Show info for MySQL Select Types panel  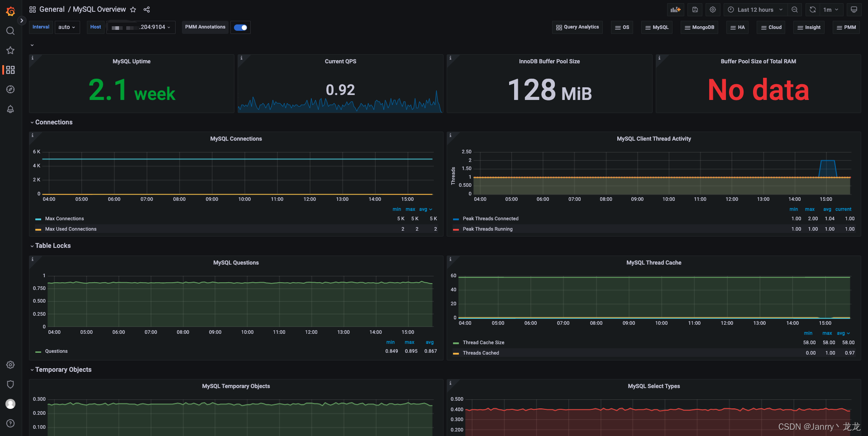(x=450, y=383)
